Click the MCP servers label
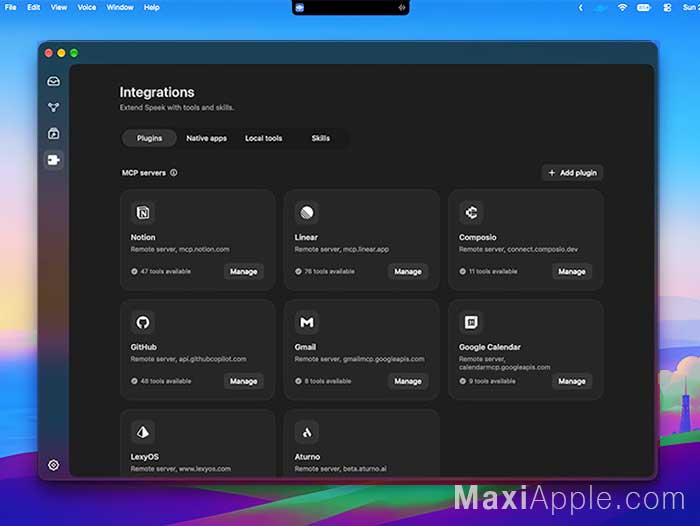 click(144, 173)
